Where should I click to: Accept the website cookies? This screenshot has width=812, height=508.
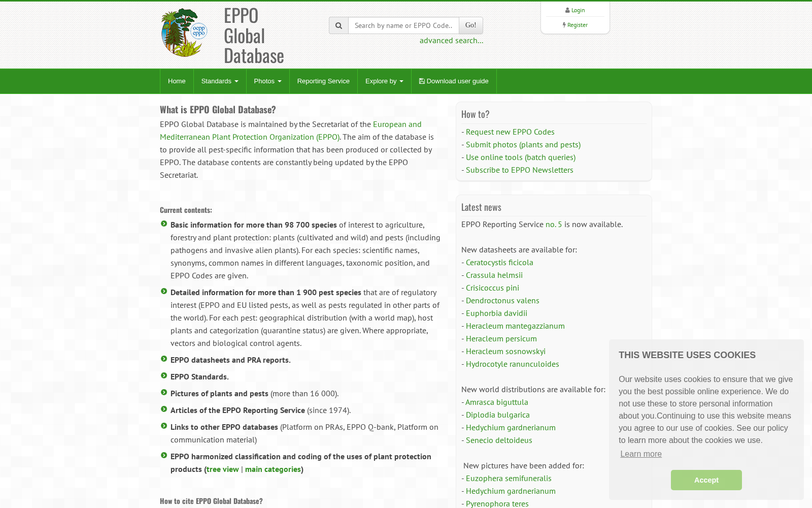[x=706, y=480]
